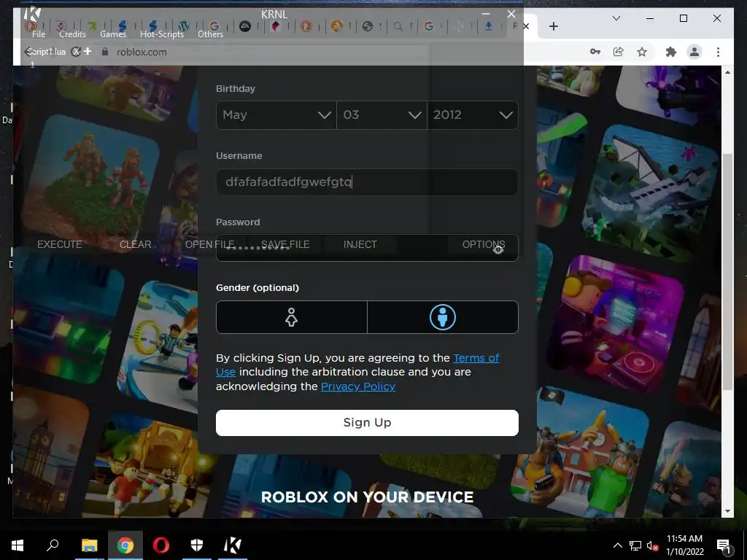747x560 pixels.
Task: Close the active Chrome tab
Action: pyautogui.click(x=526, y=26)
